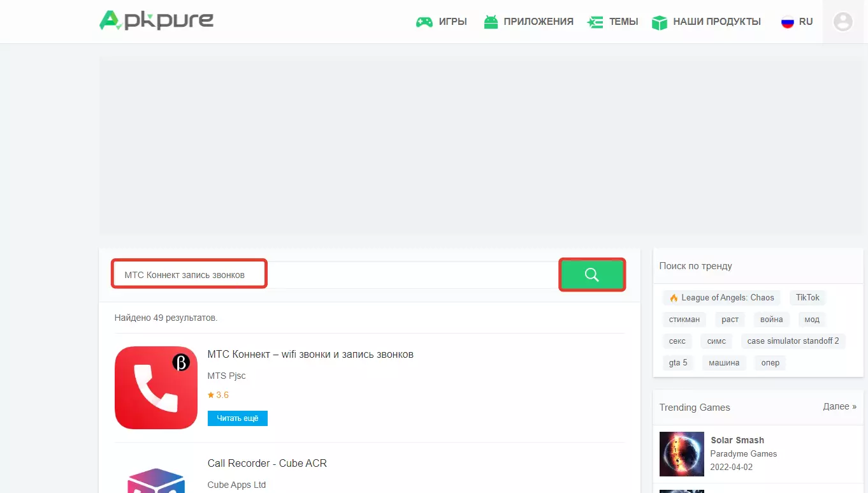Select the TikTok trend tag
This screenshot has width=868, height=493.
pyautogui.click(x=808, y=298)
